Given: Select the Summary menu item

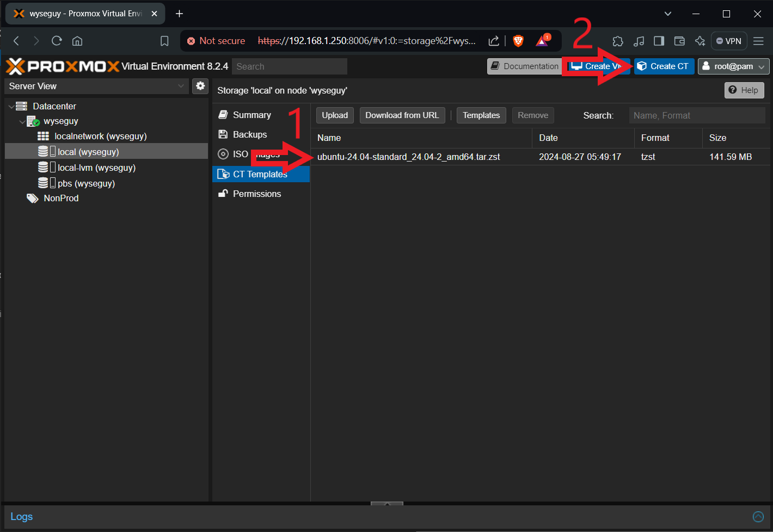Looking at the screenshot, I should click(x=261, y=115).
